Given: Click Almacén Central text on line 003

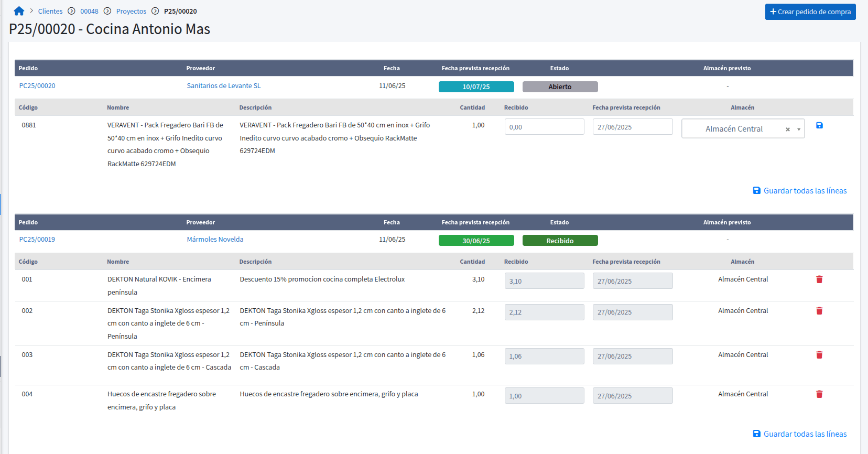Looking at the screenshot, I should [743, 355].
